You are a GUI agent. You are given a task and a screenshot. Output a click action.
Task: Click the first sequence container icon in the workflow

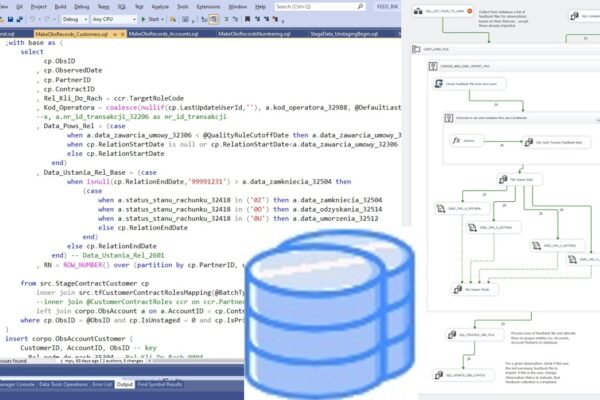tap(433, 66)
